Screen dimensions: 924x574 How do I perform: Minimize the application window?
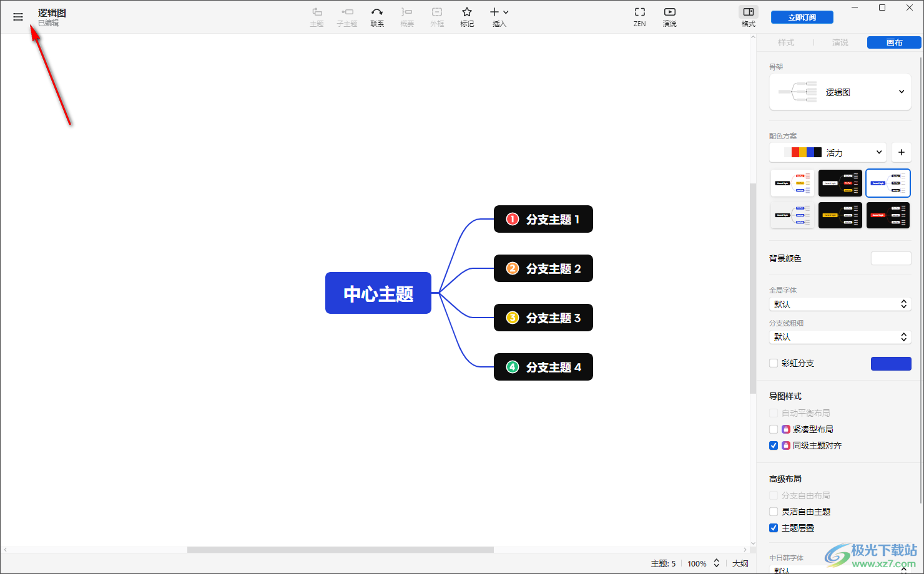tap(855, 7)
